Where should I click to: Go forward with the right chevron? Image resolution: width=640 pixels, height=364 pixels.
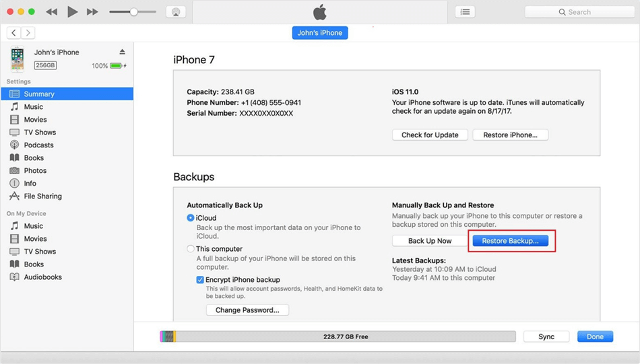28,32
